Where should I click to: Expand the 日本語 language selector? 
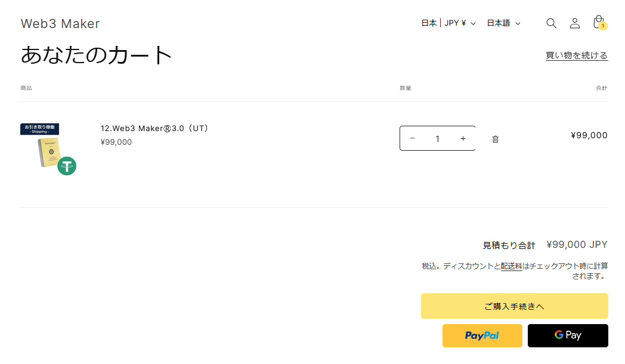pos(504,23)
